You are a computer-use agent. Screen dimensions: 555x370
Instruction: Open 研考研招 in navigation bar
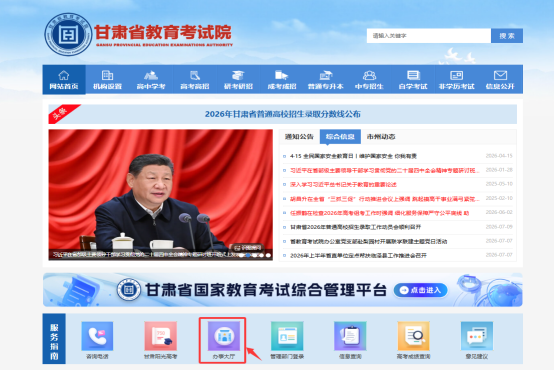[x=238, y=80]
